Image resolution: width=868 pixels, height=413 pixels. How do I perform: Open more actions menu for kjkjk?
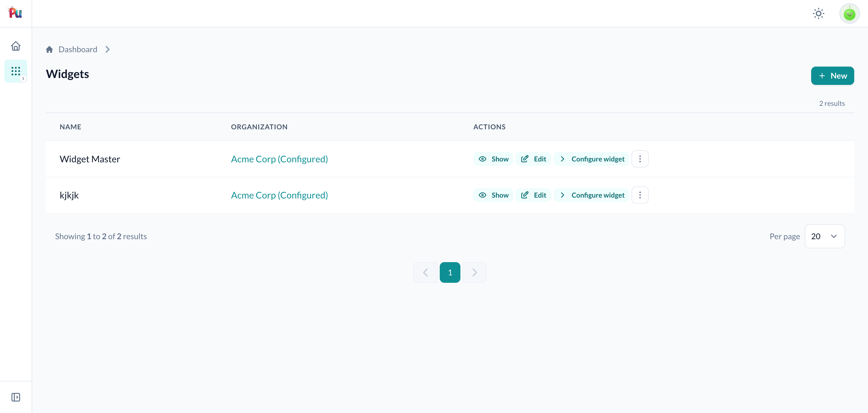640,195
